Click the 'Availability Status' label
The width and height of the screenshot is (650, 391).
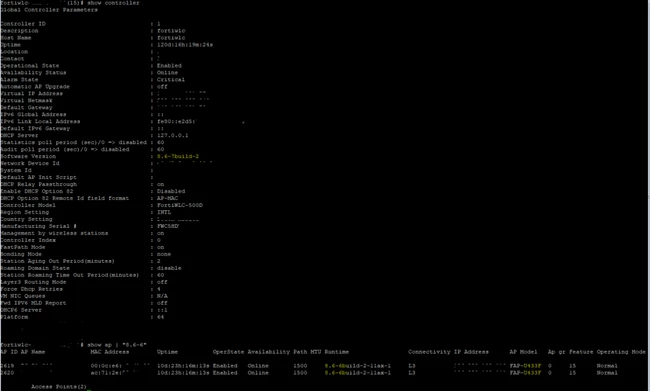pyautogui.click(x=33, y=73)
